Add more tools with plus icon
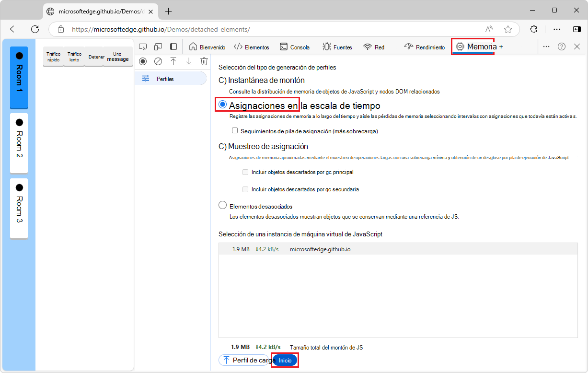 coord(501,47)
